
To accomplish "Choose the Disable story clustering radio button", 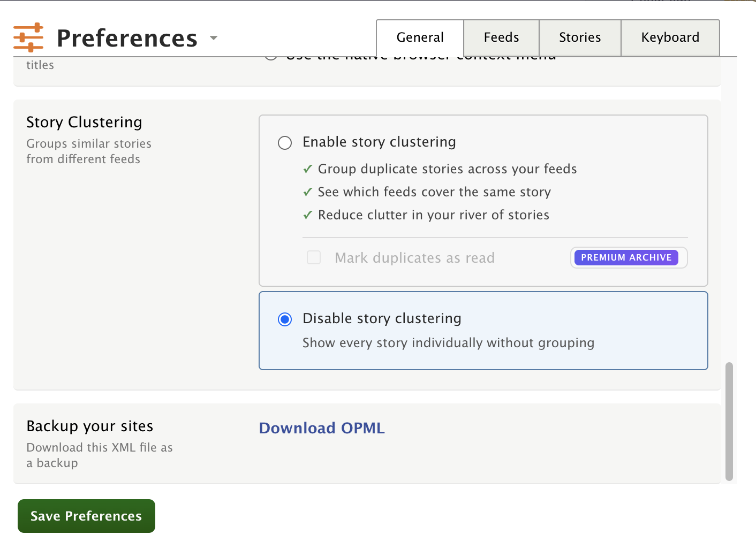I will click(285, 319).
